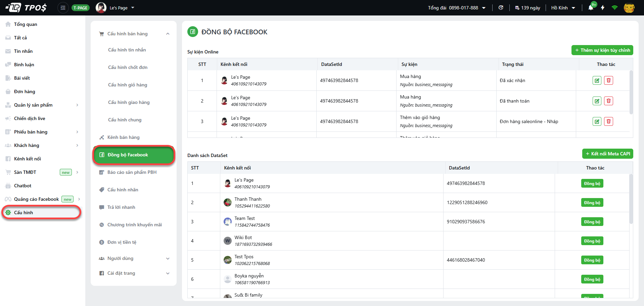Click Đồng bộ for Thanh Thanh
Viewport: 644px width, 306px height.
(592, 202)
